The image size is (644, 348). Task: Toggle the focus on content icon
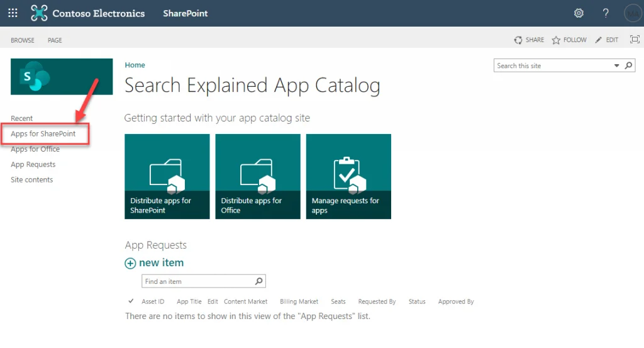coord(635,40)
